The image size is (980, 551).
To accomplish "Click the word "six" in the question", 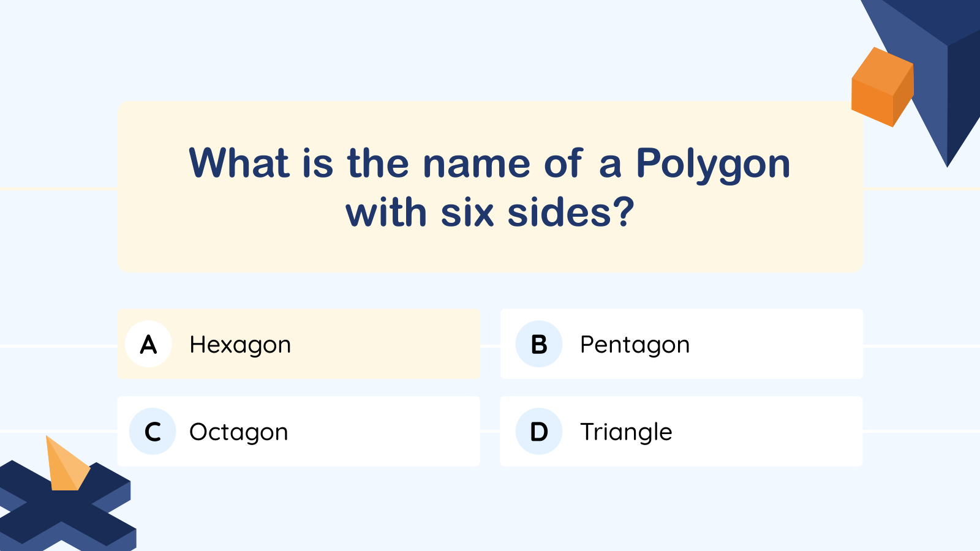I will [x=467, y=213].
